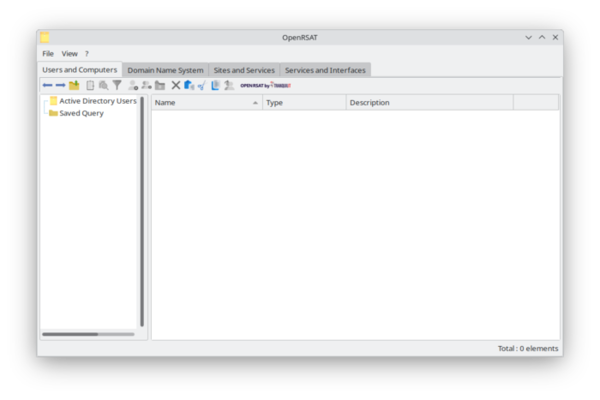Switch to the Domain Name System tab
The width and height of the screenshot is (600, 400).
click(x=165, y=70)
